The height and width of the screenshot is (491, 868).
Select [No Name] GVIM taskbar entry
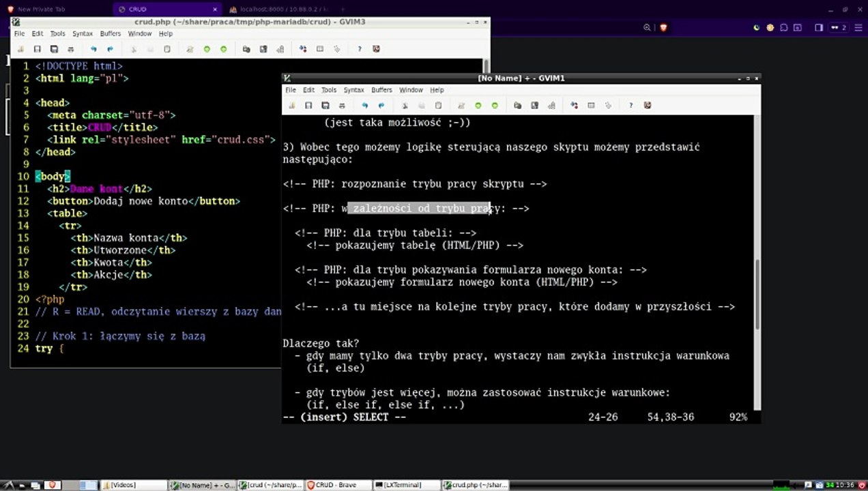click(x=202, y=485)
